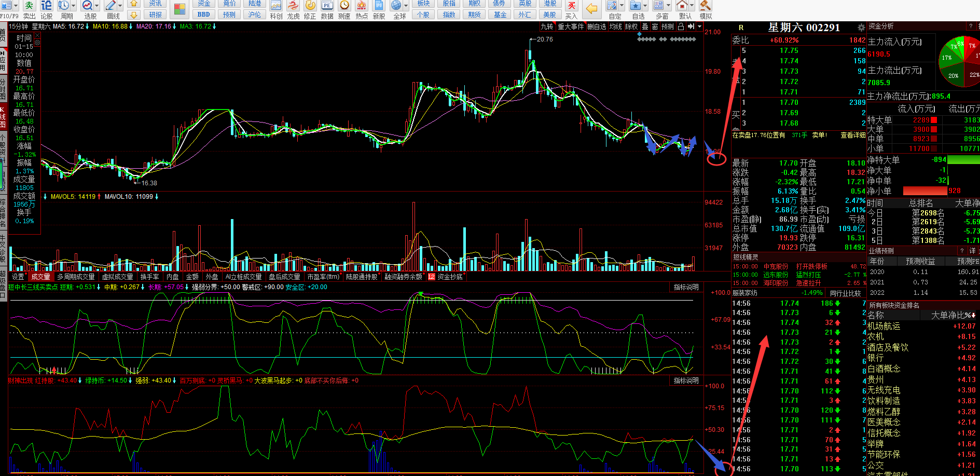Toggle 均线 moving average display

click(616, 26)
